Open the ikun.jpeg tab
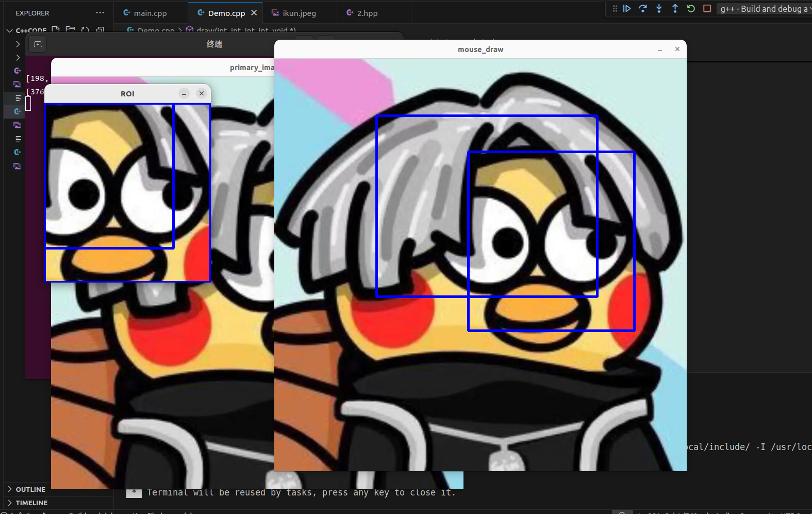 pyautogui.click(x=299, y=13)
